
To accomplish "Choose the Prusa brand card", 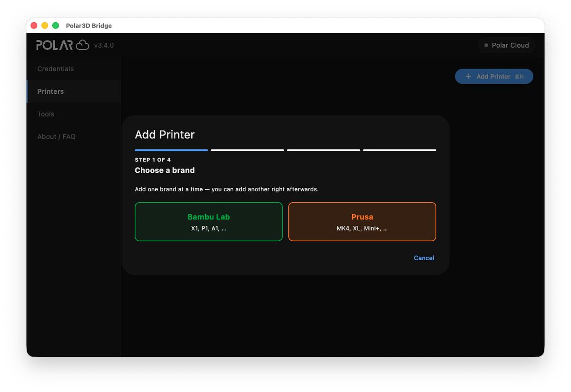I will pos(362,222).
